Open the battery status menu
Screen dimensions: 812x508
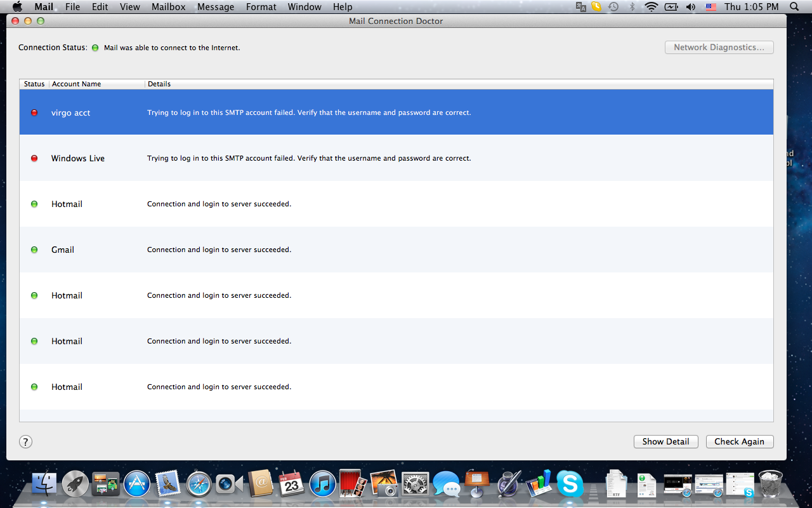671,7
